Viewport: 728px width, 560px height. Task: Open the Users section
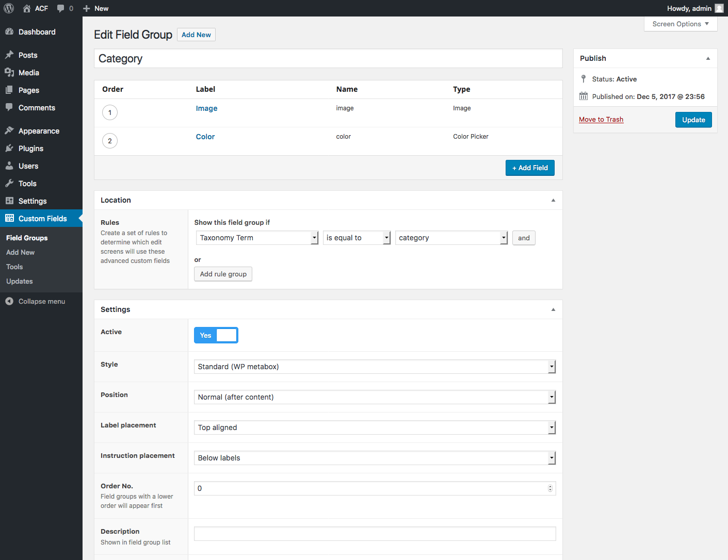click(28, 166)
